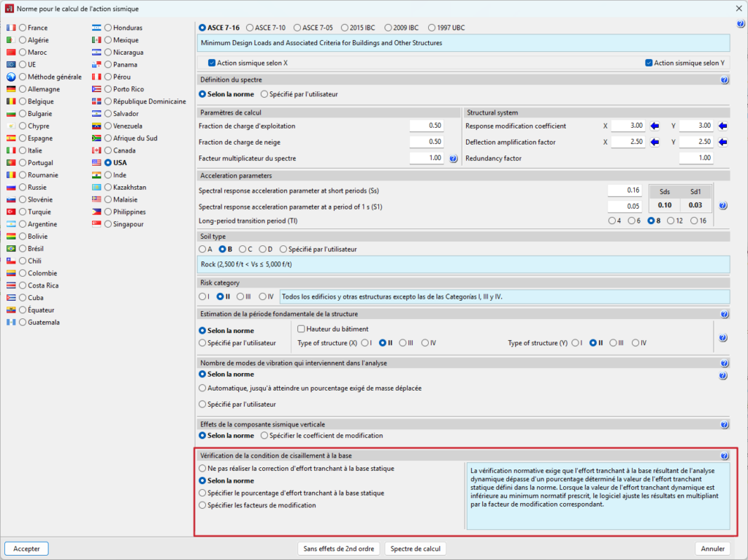Click the Inde flag icon
This screenshot has height=560, width=748.
coord(96,175)
